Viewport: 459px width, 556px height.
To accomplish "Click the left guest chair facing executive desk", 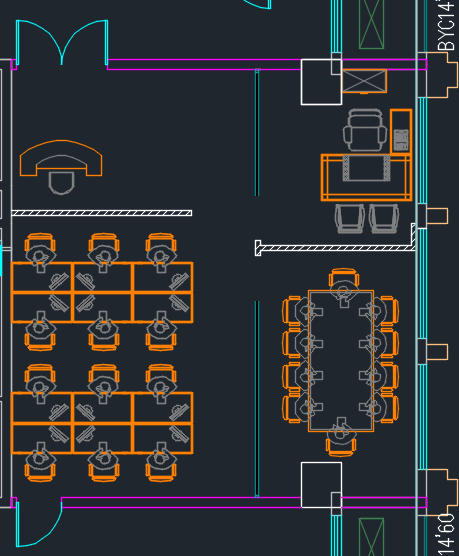I will click(350, 219).
